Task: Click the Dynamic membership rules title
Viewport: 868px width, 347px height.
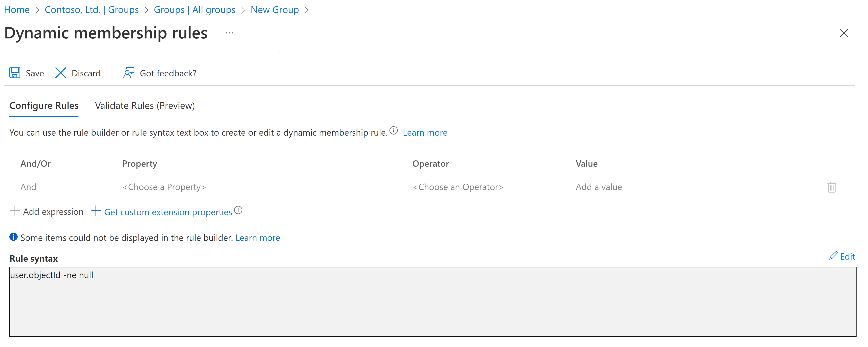Action: 106,33
